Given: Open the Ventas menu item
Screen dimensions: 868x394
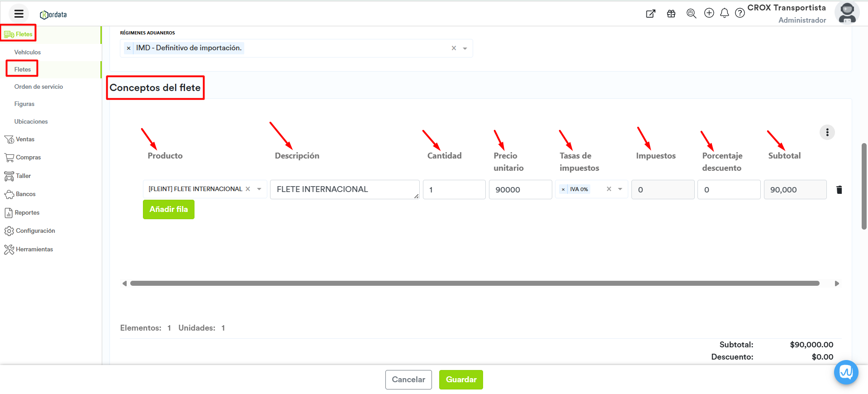Looking at the screenshot, I should coord(25,139).
